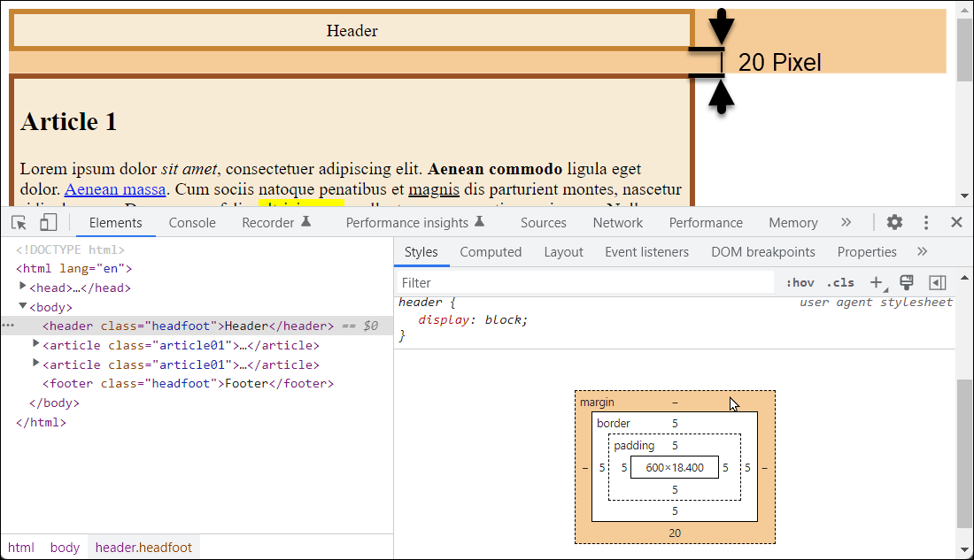Open the DevTools three-dot customize menu

click(926, 222)
